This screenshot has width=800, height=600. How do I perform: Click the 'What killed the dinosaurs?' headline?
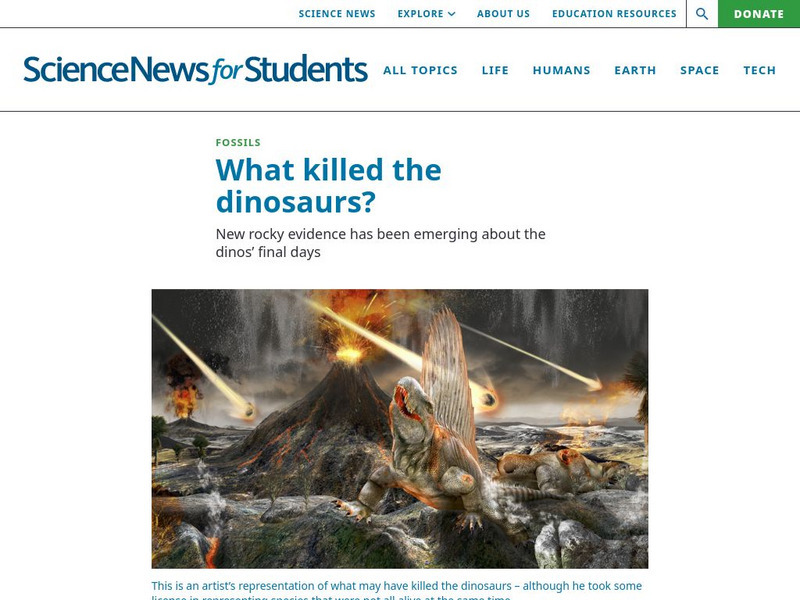click(x=329, y=186)
